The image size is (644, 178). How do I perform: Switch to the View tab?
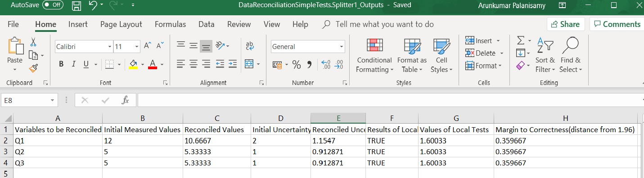tap(271, 24)
